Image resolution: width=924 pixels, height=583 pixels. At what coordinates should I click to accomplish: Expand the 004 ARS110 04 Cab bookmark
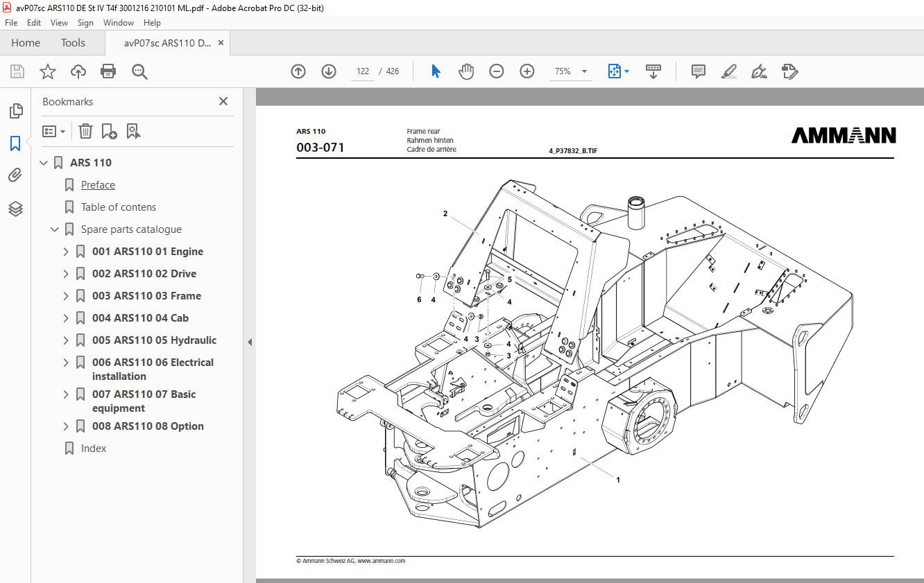tap(67, 318)
